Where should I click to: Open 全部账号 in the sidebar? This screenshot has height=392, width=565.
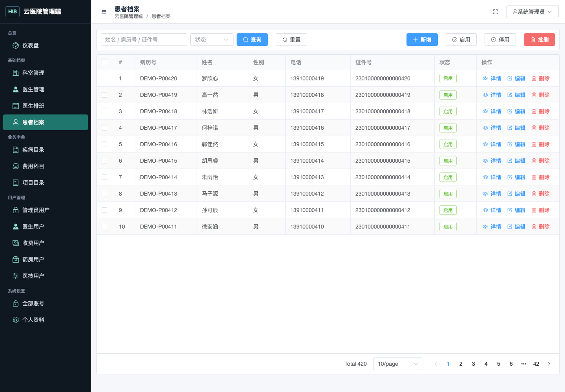(46, 303)
